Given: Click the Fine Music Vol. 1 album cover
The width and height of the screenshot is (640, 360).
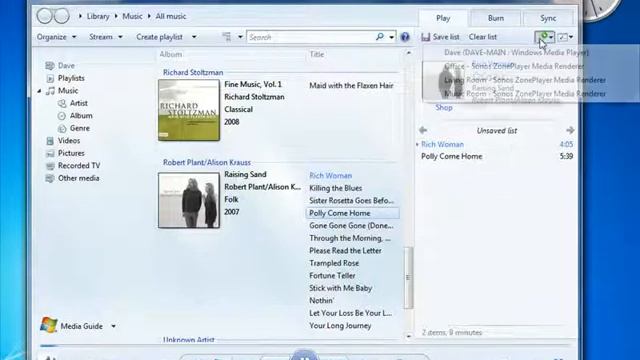Looking at the screenshot, I should (189, 110).
